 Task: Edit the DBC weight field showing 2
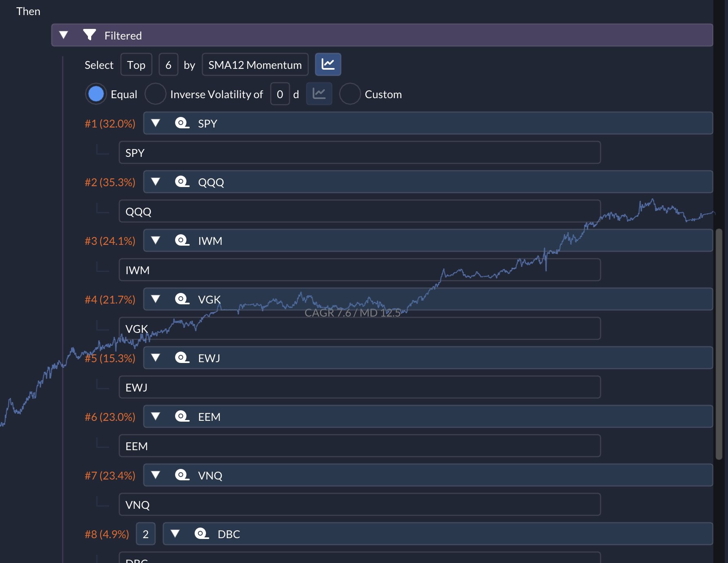146,534
